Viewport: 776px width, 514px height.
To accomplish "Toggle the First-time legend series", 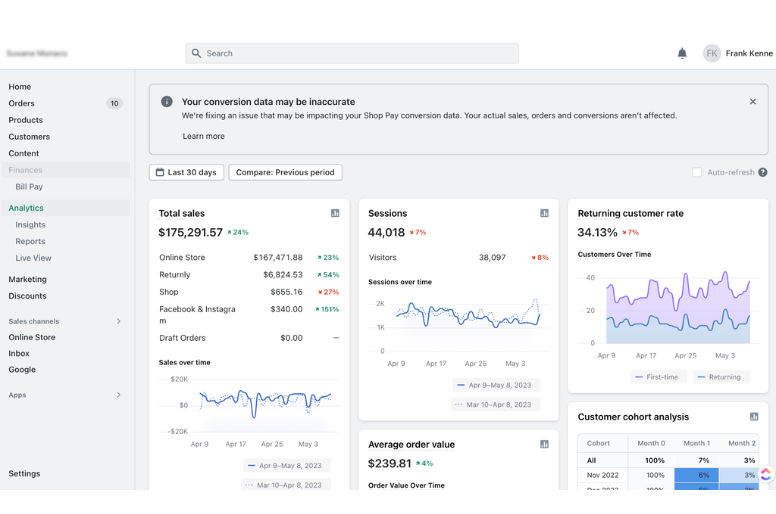I will (x=658, y=377).
